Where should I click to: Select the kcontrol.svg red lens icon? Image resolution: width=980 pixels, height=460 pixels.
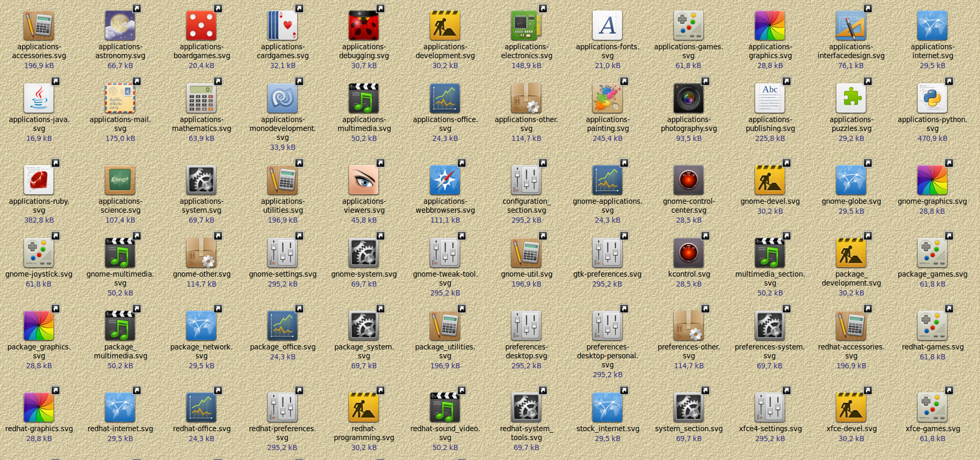689,253
